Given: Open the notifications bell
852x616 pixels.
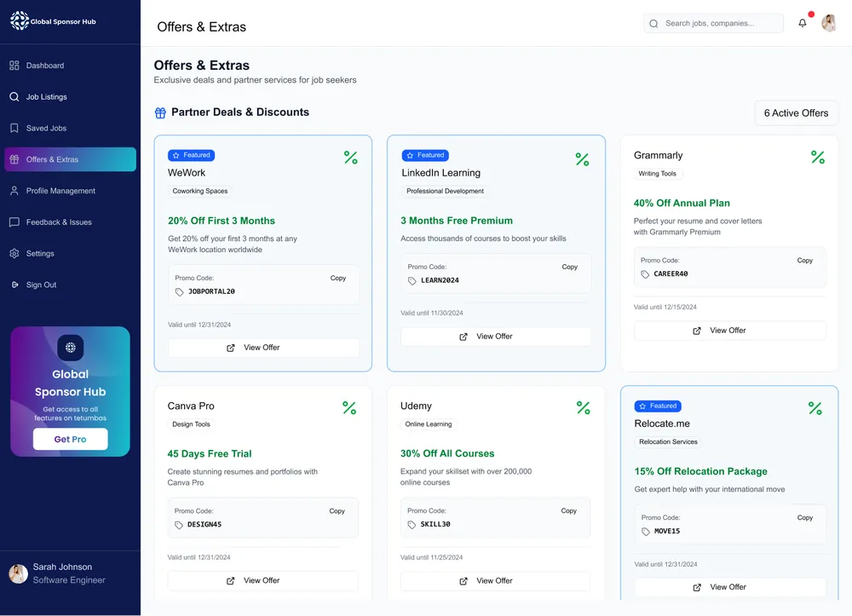Looking at the screenshot, I should pyautogui.click(x=802, y=23).
